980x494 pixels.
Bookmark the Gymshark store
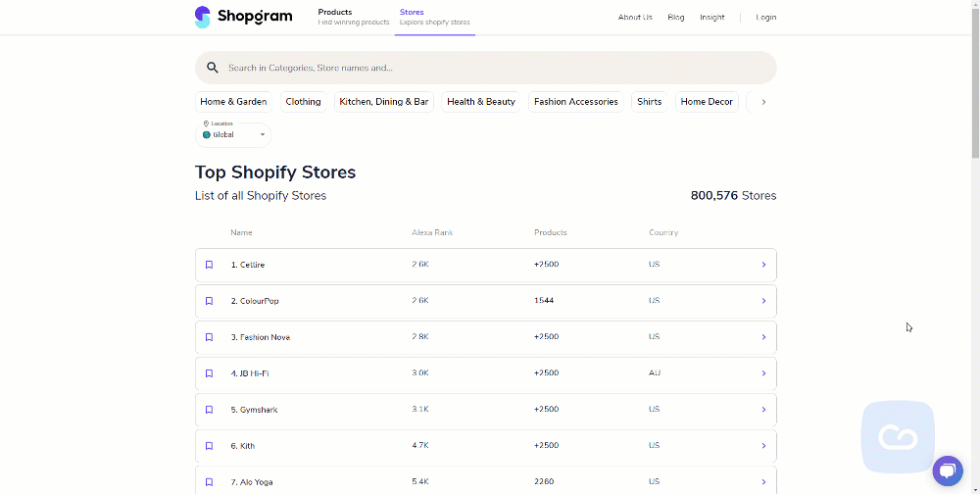click(x=210, y=411)
